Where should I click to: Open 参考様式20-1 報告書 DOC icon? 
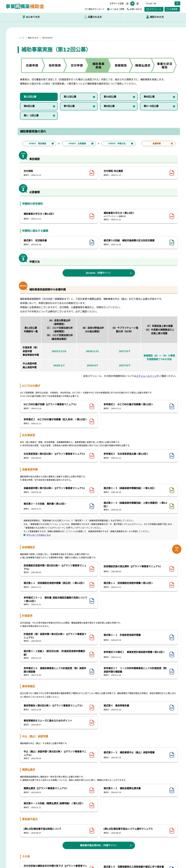92,601
